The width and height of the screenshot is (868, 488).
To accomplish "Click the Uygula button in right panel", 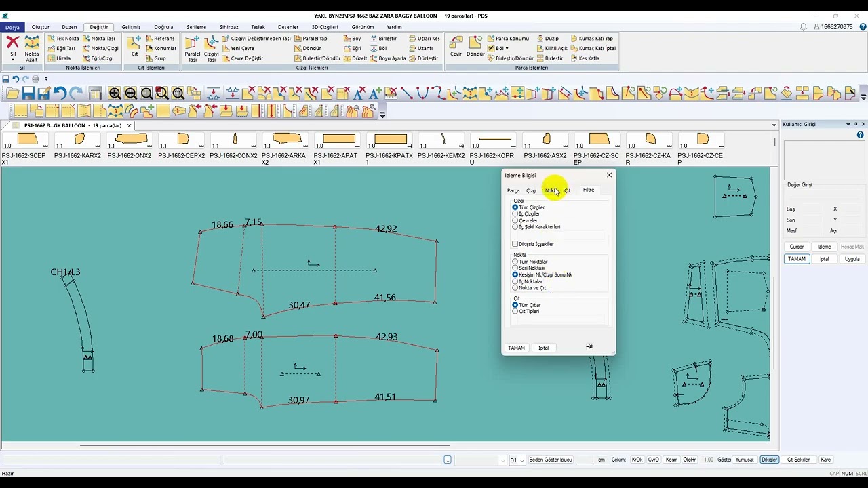I will 852,259.
